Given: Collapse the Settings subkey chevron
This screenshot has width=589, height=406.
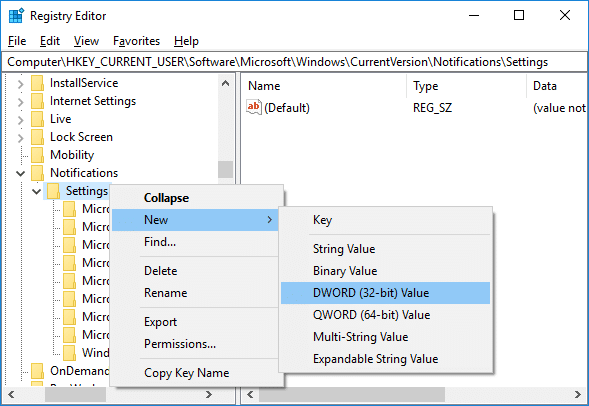Looking at the screenshot, I should pyautogui.click(x=36, y=192).
